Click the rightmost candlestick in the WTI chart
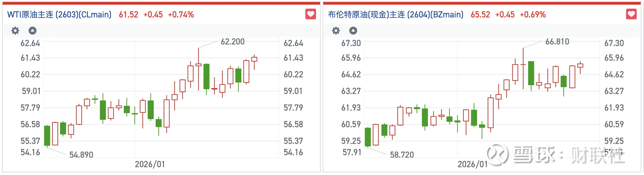This screenshot has height=175, width=644. [254, 60]
